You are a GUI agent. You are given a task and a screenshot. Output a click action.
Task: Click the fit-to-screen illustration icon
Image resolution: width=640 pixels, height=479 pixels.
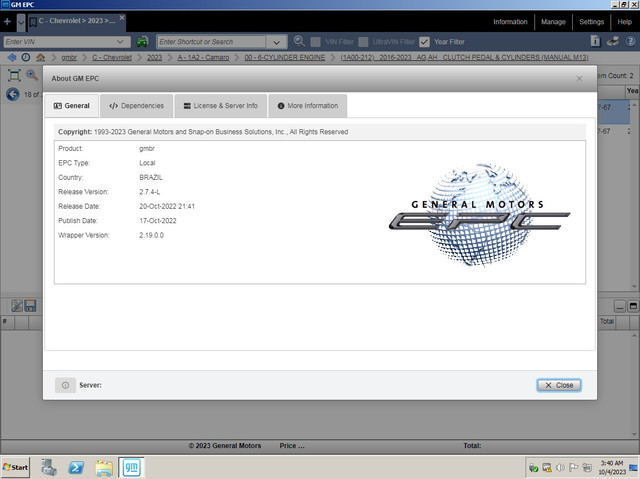tap(14, 75)
